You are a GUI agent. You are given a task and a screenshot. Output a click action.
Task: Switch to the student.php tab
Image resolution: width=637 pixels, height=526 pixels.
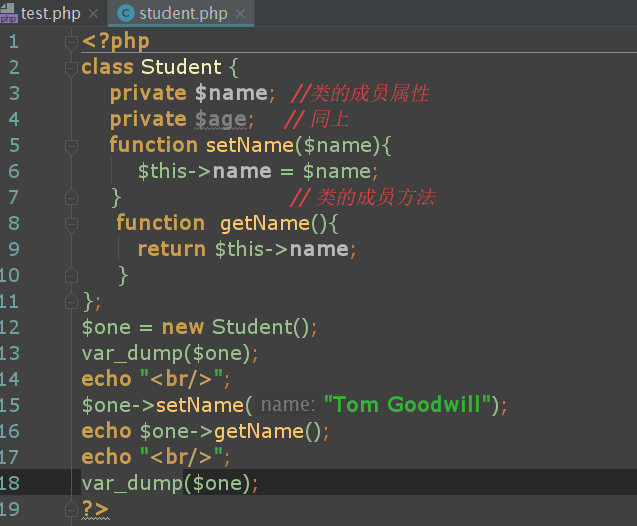(x=183, y=13)
